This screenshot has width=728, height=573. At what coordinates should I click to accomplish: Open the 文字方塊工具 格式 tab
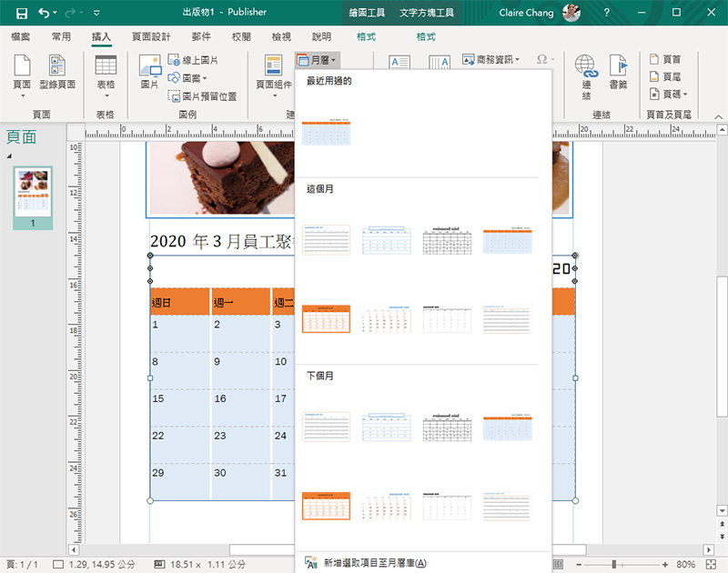pos(426,36)
